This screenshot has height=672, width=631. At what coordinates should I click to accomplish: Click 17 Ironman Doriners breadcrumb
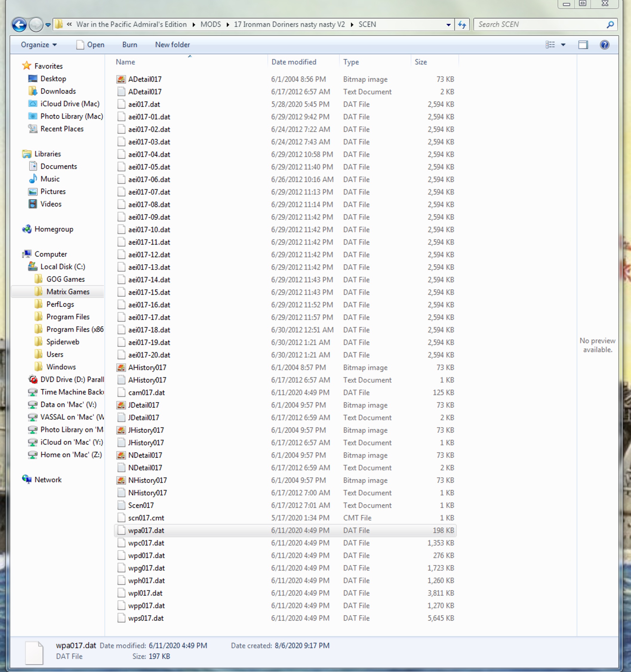click(290, 24)
